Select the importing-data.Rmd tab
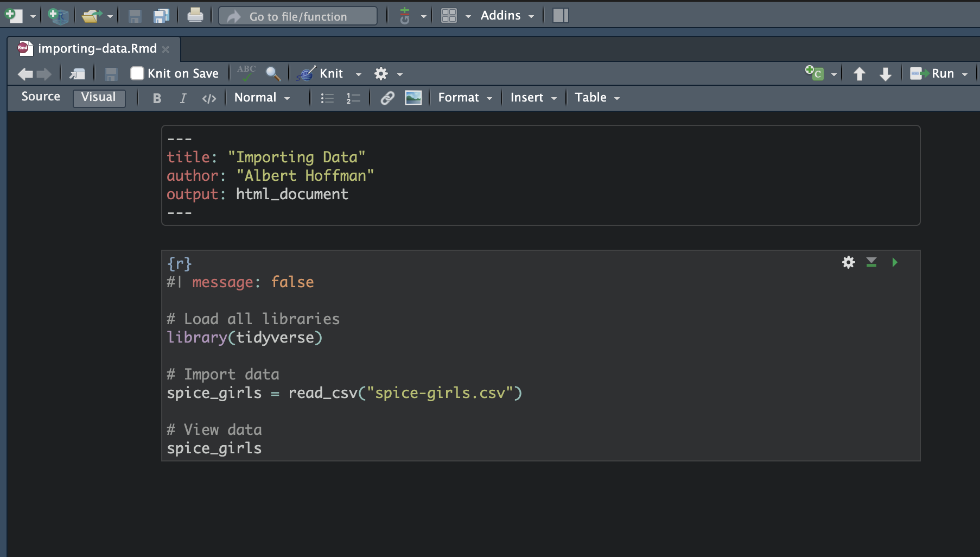The height and width of the screenshot is (557, 980). (97, 49)
